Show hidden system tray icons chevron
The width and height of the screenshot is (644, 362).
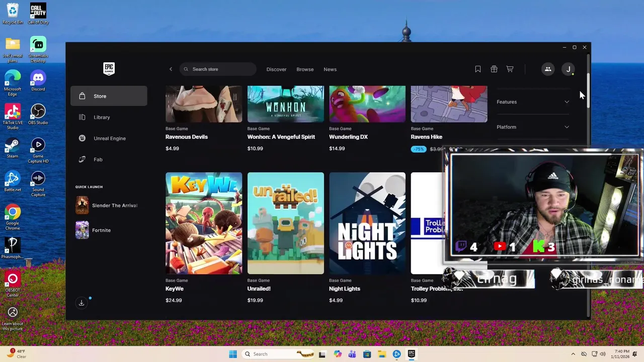point(574,354)
